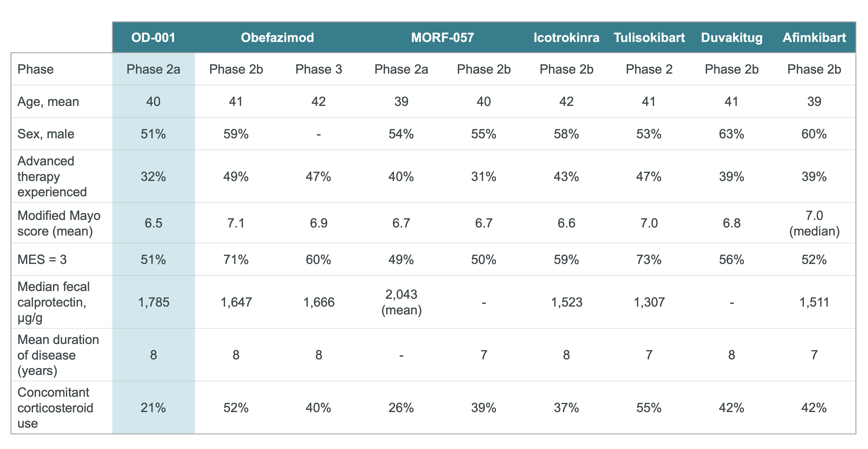The image size is (868, 449).
Task: Click the 73% MES value for Tulisokibart
Action: point(649,260)
